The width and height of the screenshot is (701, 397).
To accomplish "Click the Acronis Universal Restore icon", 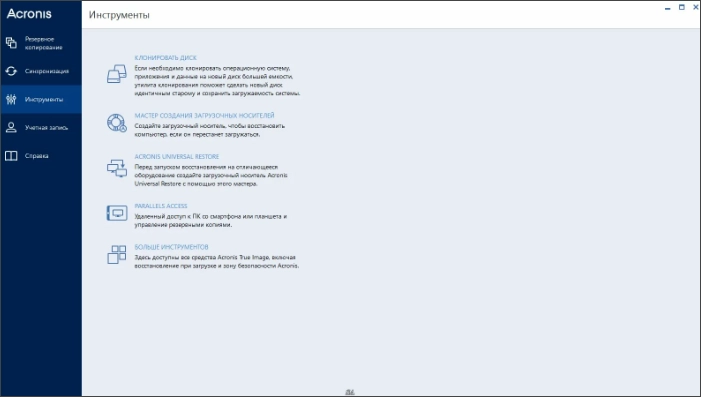I will click(117, 169).
